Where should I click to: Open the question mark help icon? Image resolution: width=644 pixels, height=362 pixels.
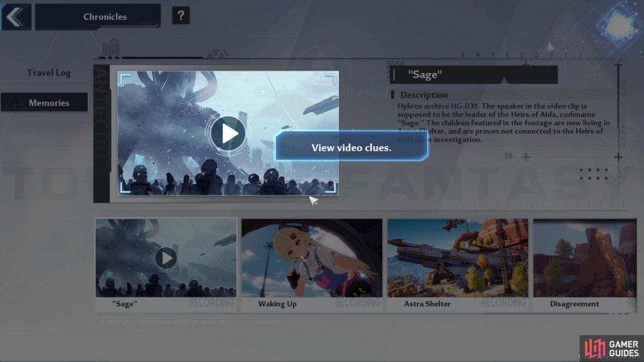point(180,16)
